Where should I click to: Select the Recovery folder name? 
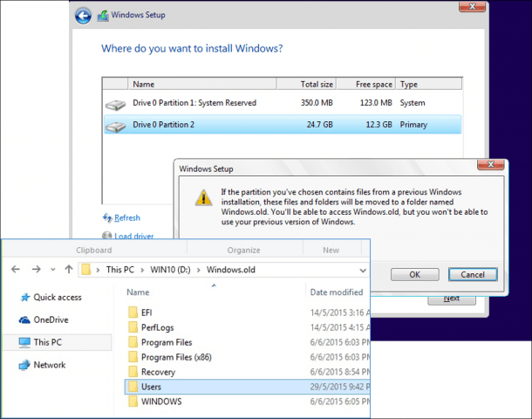[158, 372]
